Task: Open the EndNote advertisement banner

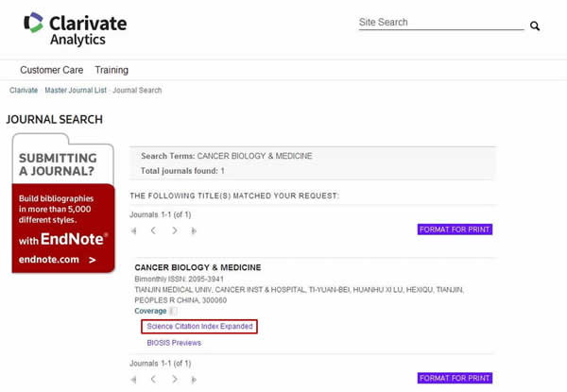Action: pos(63,203)
